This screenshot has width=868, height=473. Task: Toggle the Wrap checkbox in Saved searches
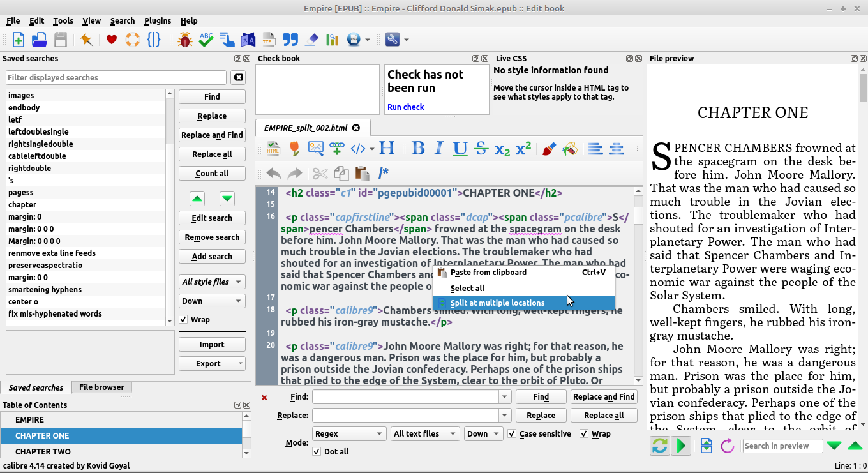tap(184, 320)
